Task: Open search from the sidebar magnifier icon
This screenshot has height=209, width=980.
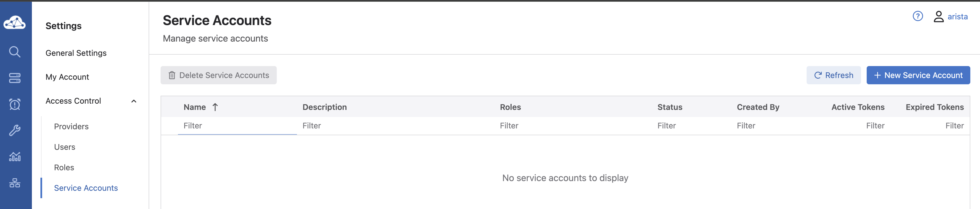Action: point(15,52)
